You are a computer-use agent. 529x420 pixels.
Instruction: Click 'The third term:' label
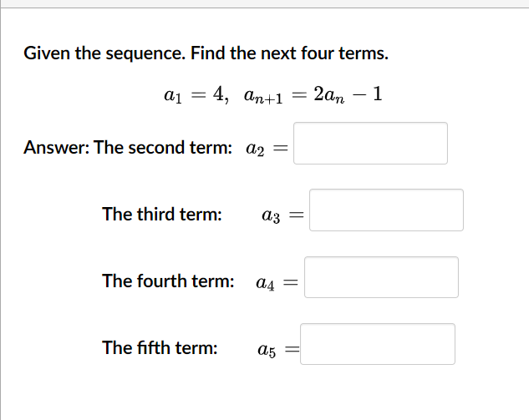[x=162, y=215]
